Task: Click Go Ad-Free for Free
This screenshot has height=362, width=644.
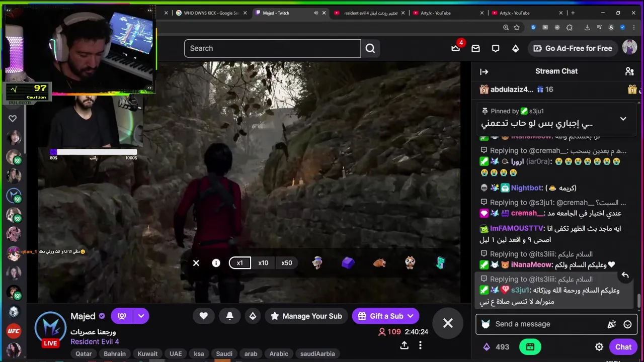Action: click(573, 48)
